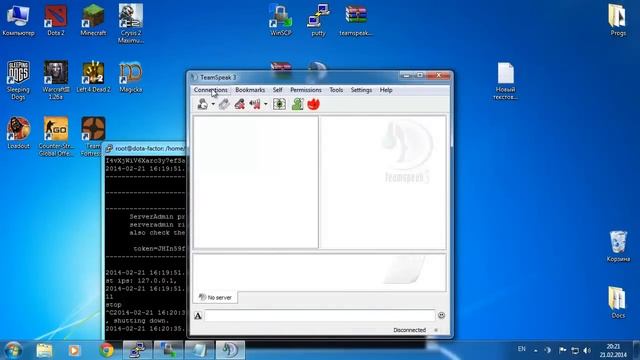The width and height of the screenshot is (640, 360).
Task: Click the chat message input field
Action: click(320, 316)
